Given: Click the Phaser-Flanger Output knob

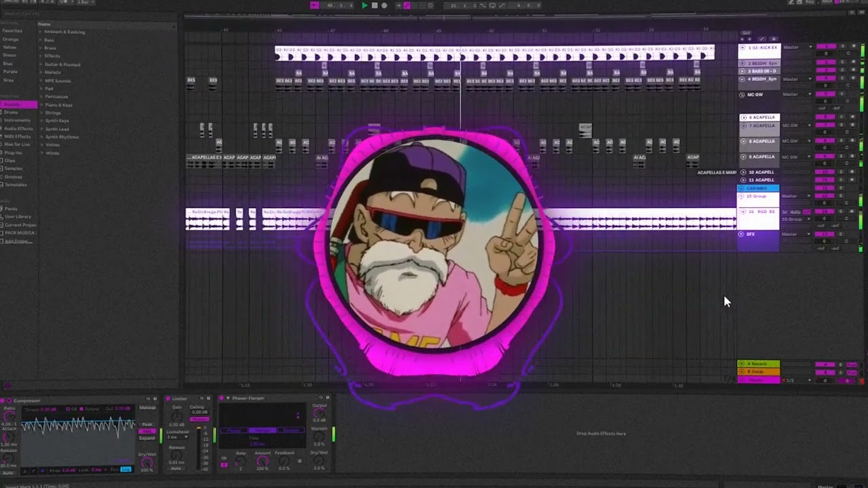Looking at the screenshot, I should point(318,413).
